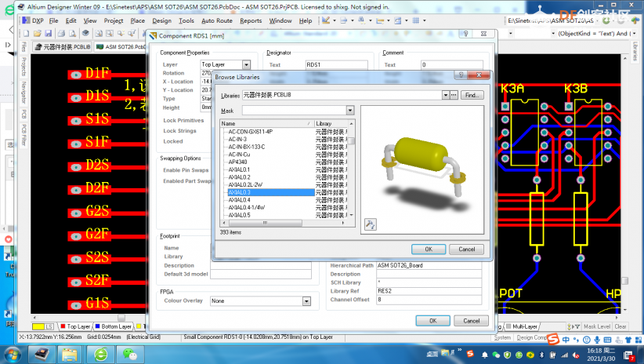This screenshot has height=364, width=644.
Task: Click the home page icon at toolbar end
Action: pyautogui.click(x=635, y=20)
